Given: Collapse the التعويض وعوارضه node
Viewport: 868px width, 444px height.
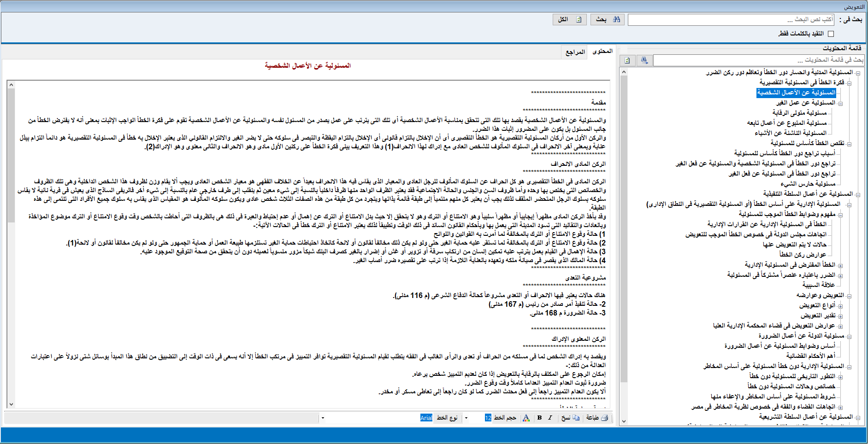Looking at the screenshot, I should pos(849,296).
